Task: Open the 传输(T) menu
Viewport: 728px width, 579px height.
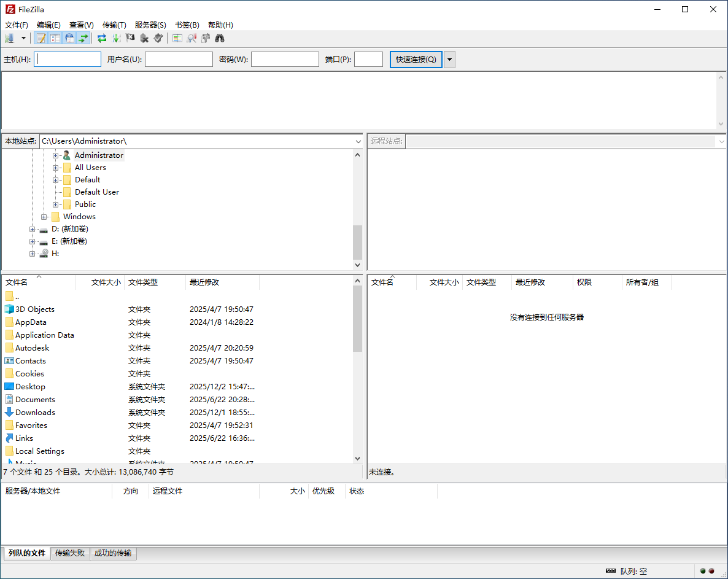Action: (114, 25)
